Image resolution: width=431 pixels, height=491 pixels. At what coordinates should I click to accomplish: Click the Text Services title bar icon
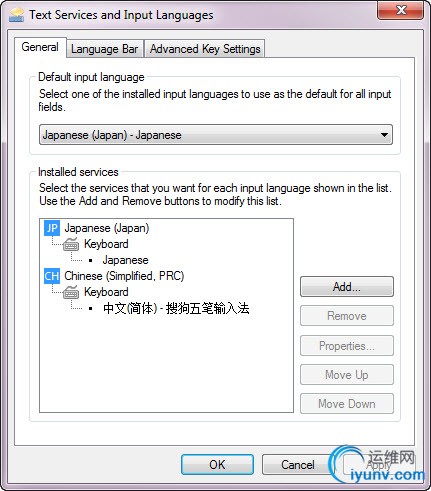[x=17, y=15]
